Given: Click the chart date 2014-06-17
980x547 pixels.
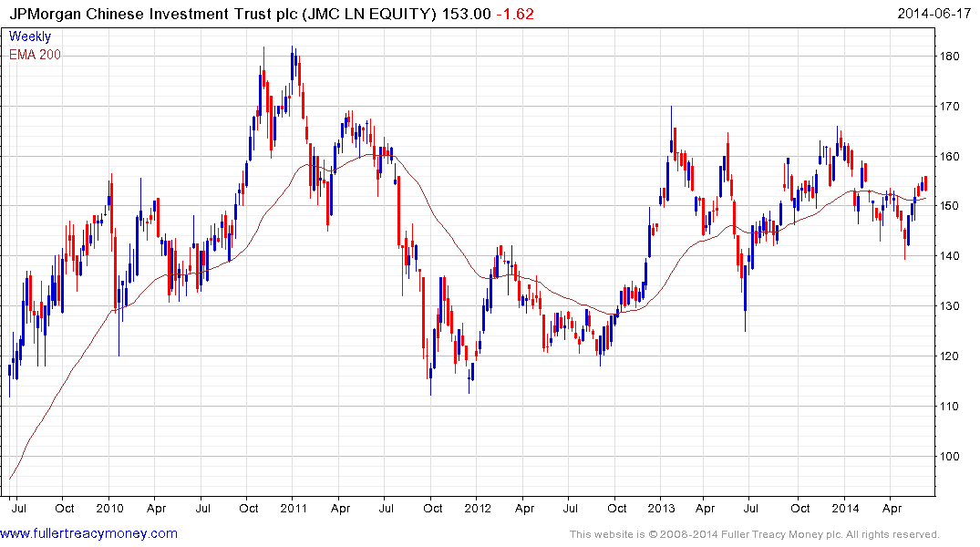Looking at the screenshot, I should [x=934, y=13].
